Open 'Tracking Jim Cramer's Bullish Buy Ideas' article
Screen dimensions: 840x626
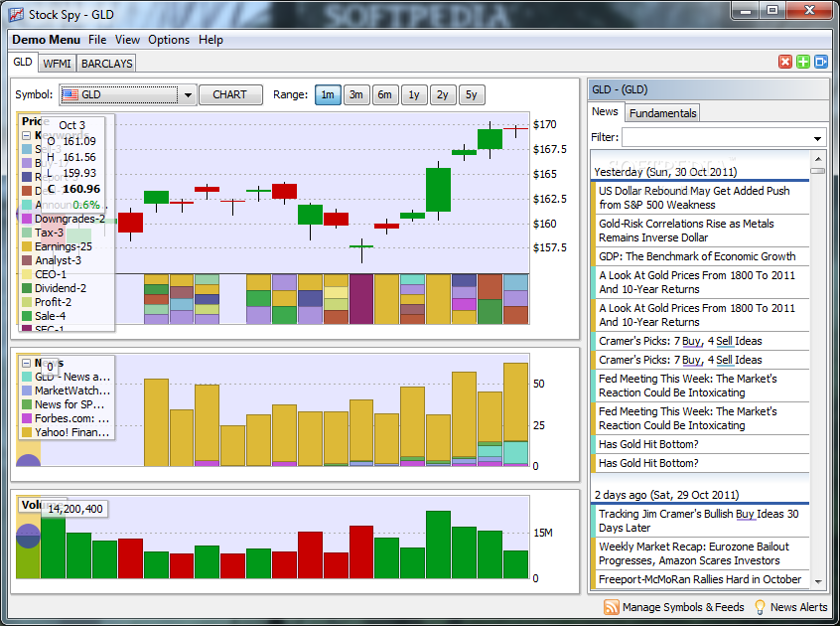click(x=700, y=521)
